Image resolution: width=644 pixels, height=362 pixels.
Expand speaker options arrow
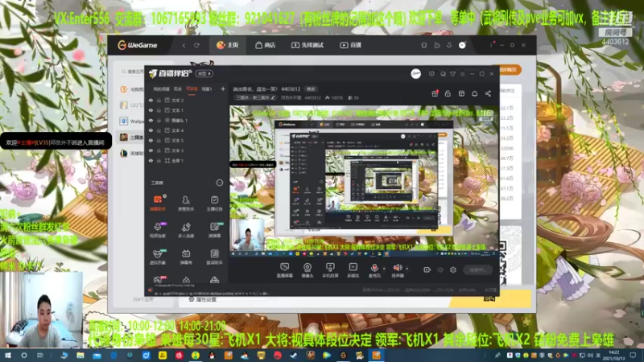[407, 269]
